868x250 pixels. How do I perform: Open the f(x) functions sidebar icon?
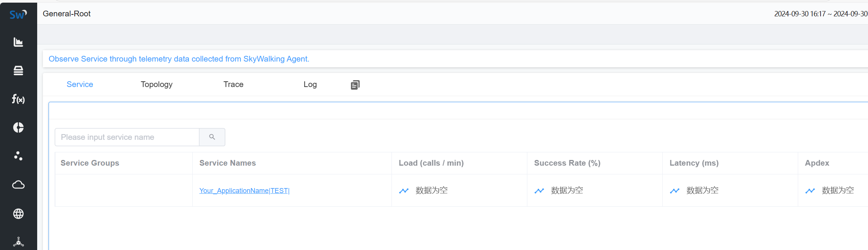point(18,99)
